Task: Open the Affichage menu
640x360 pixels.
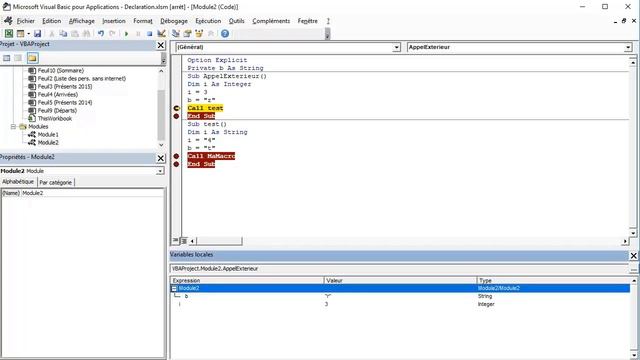Action: [x=82, y=21]
